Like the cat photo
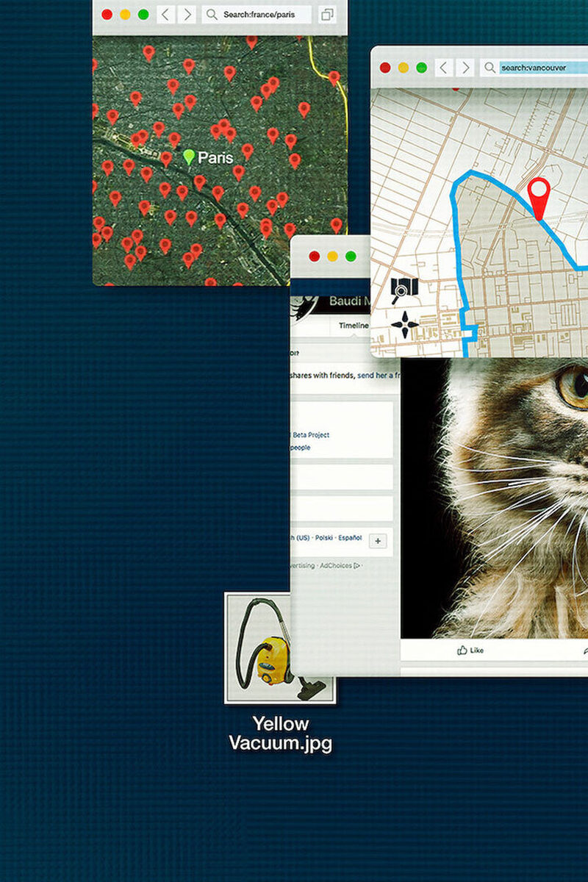Screen dimensions: 588x882 pos(470,650)
